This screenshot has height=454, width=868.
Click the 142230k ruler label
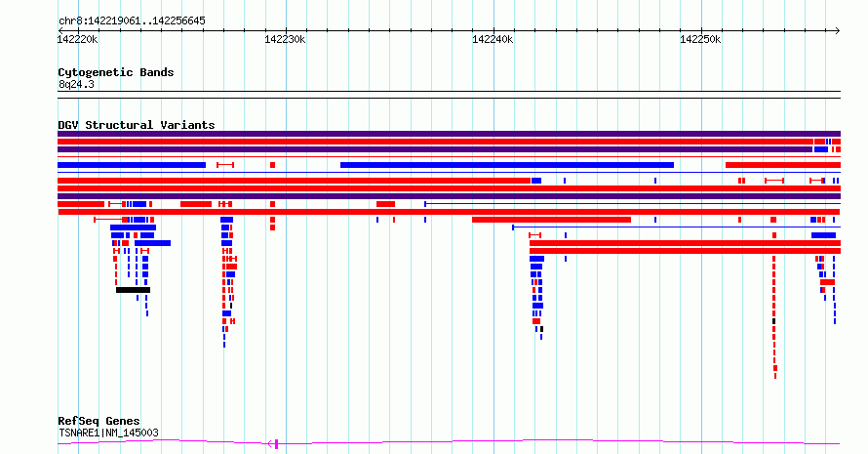point(285,39)
